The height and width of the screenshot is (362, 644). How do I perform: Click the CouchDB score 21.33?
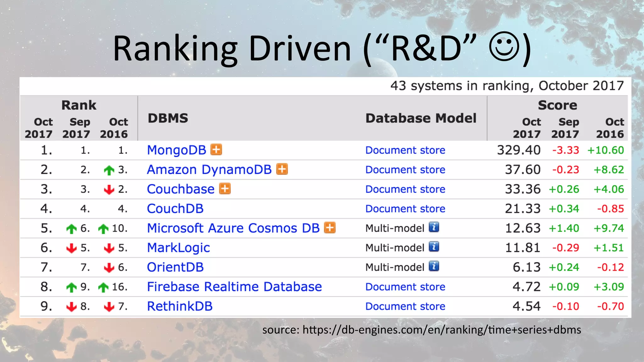(523, 209)
